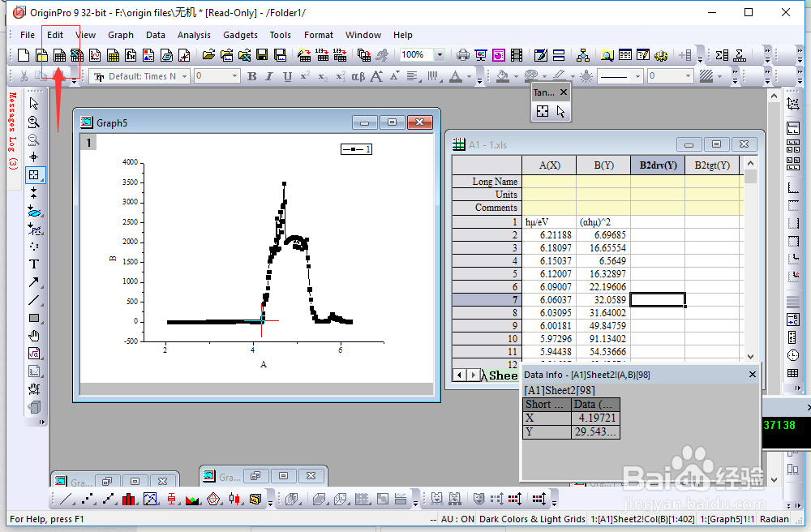Click the line color pencil button
The width and height of the screenshot is (811, 532).
click(x=559, y=76)
